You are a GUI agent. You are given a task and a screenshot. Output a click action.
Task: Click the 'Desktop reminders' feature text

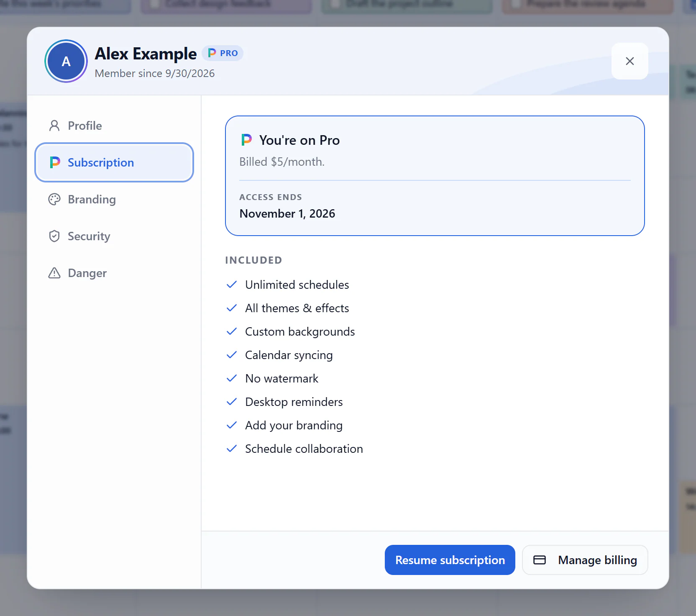pyautogui.click(x=294, y=402)
